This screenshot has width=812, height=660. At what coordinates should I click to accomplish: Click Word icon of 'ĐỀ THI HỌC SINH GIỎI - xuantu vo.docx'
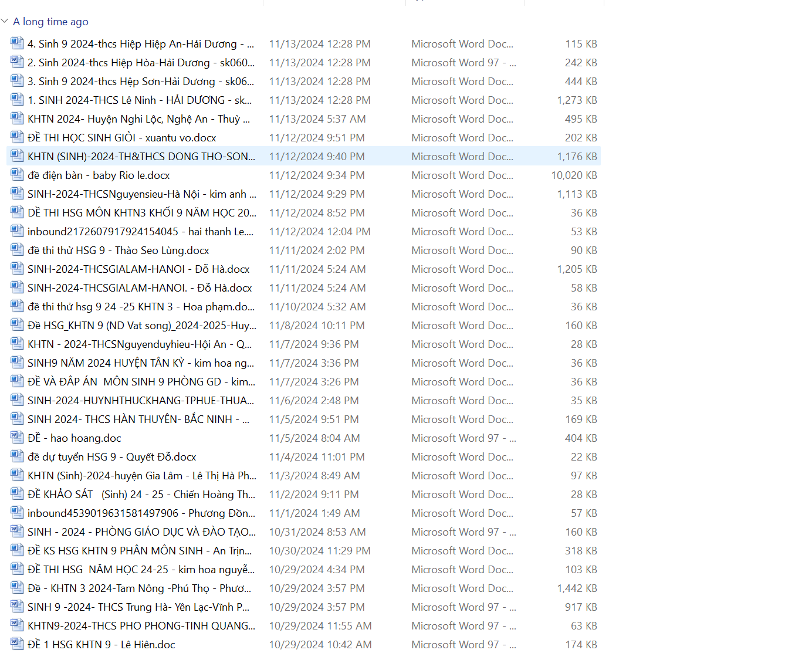pyautogui.click(x=17, y=137)
